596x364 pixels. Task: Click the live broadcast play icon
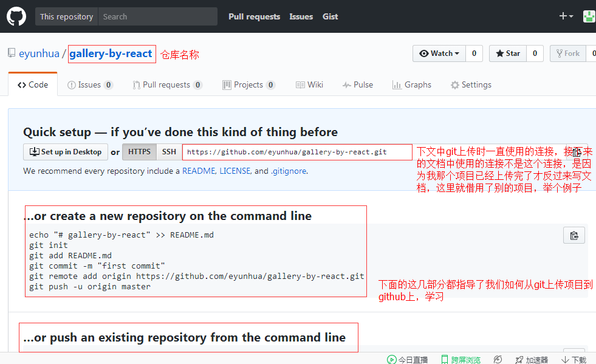pyautogui.click(x=391, y=359)
